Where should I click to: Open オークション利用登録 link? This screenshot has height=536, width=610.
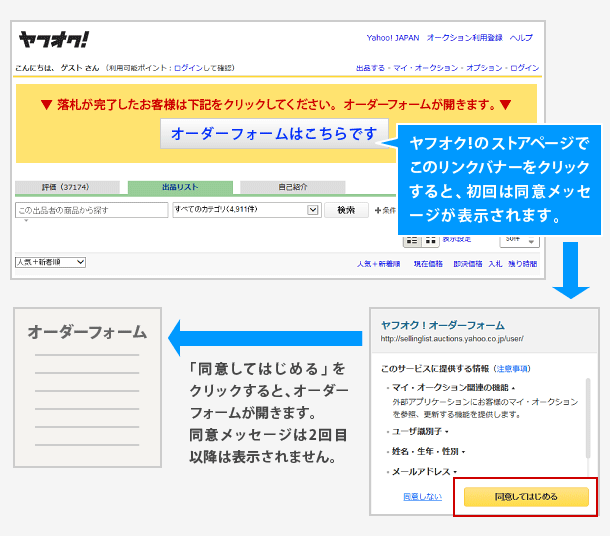[465, 38]
